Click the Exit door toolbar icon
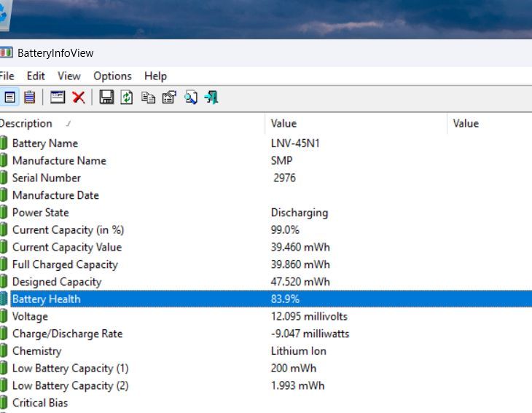This screenshot has height=413, width=532. coord(211,97)
